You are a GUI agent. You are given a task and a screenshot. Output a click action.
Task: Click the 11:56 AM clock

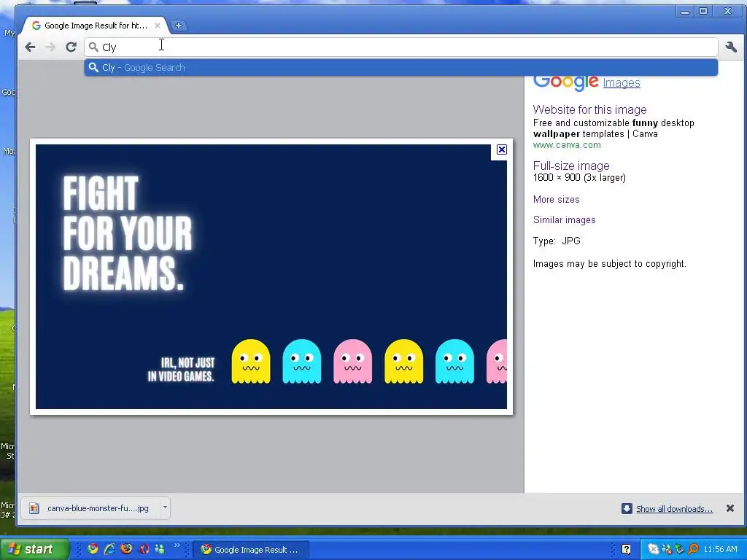(720, 550)
